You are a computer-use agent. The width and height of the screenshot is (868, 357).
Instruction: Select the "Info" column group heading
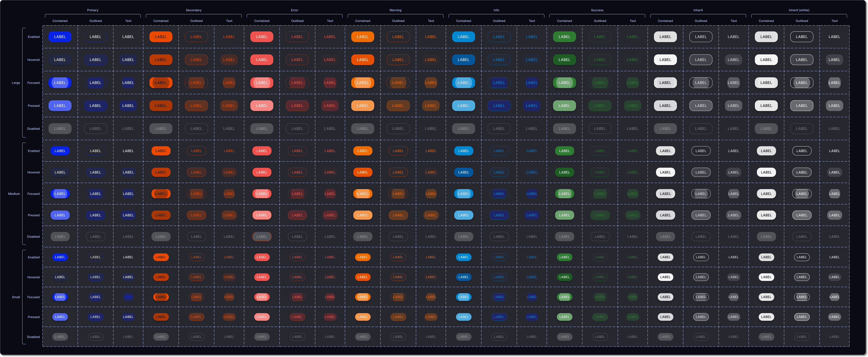click(496, 10)
